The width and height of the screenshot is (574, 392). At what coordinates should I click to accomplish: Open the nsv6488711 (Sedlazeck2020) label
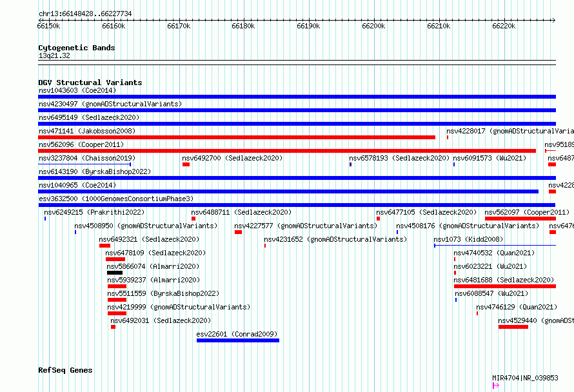click(x=241, y=212)
